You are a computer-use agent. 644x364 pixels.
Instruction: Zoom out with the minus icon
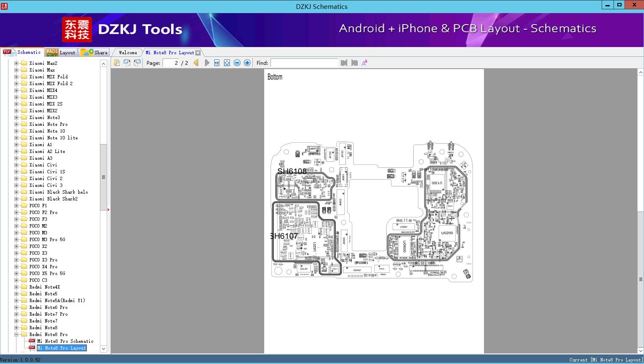[237, 63]
